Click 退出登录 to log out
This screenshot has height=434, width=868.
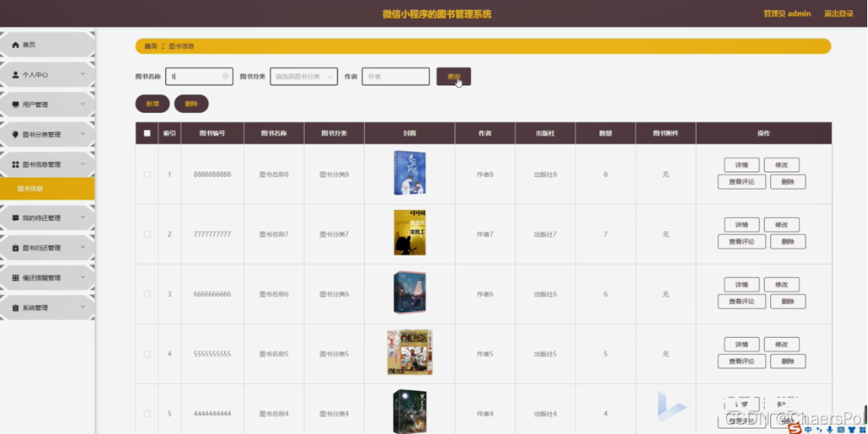[x=838, y=14]
